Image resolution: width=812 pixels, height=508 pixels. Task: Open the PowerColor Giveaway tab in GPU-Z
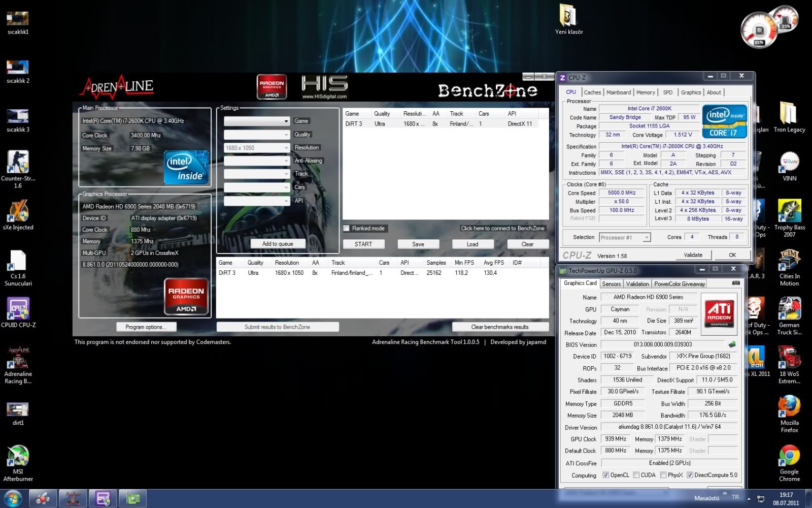click(679, 284)
